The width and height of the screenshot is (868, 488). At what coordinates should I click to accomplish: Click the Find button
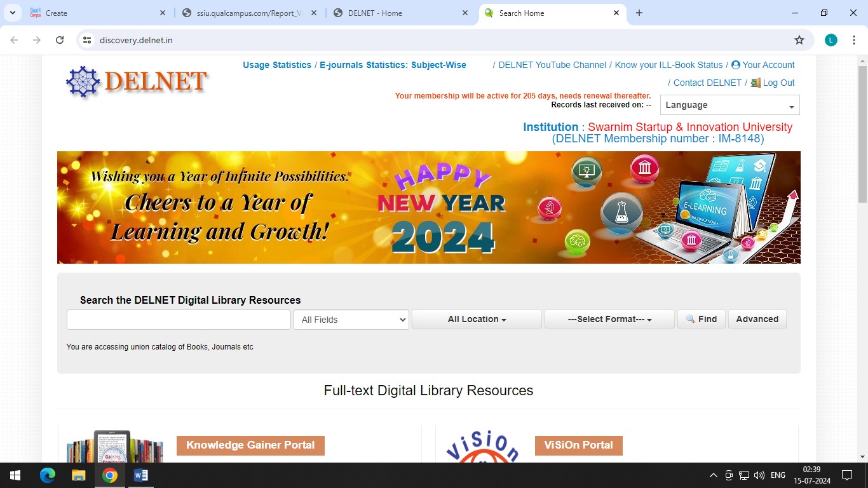coord(702,319)
